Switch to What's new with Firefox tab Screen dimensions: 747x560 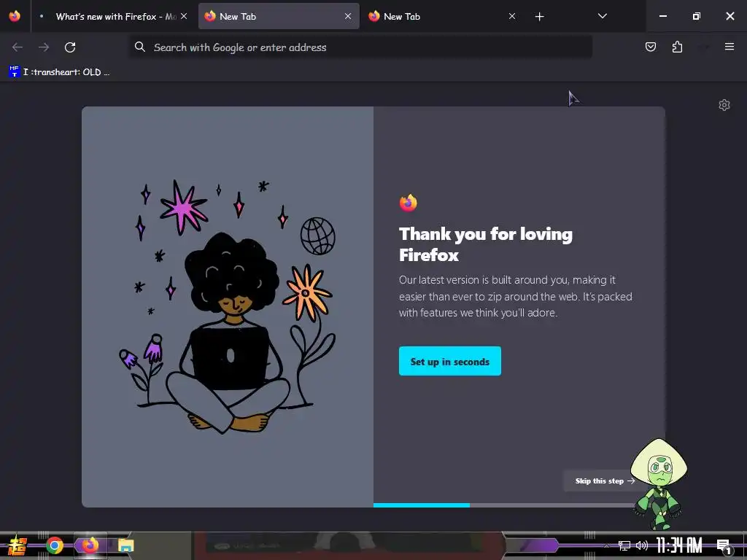(112, 16)
